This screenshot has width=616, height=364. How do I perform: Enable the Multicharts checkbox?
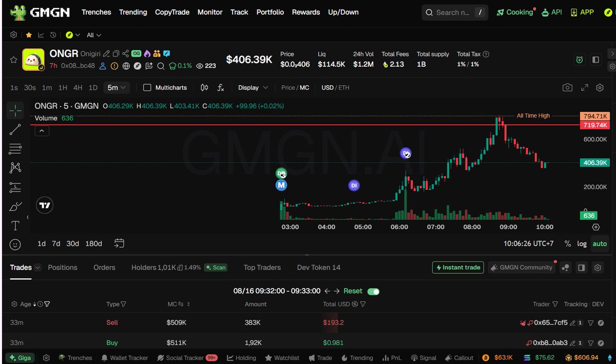(147, 88)
